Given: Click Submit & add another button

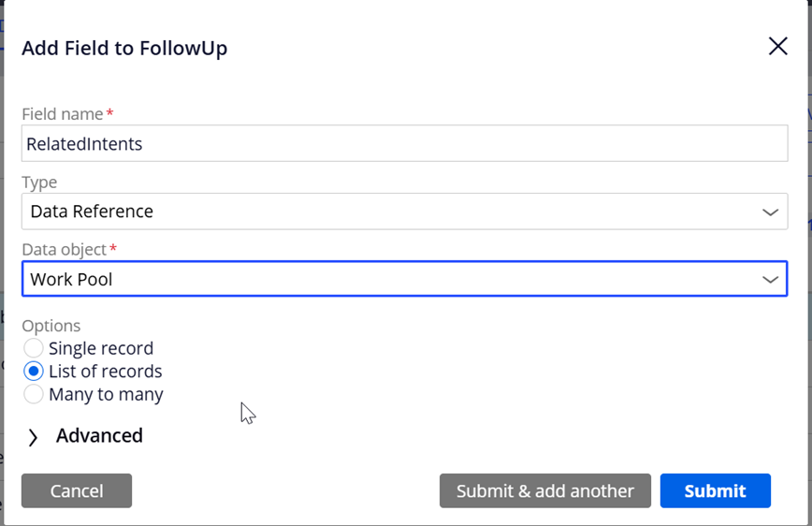Looking at the screenshot, I should (x=544, y=490).
